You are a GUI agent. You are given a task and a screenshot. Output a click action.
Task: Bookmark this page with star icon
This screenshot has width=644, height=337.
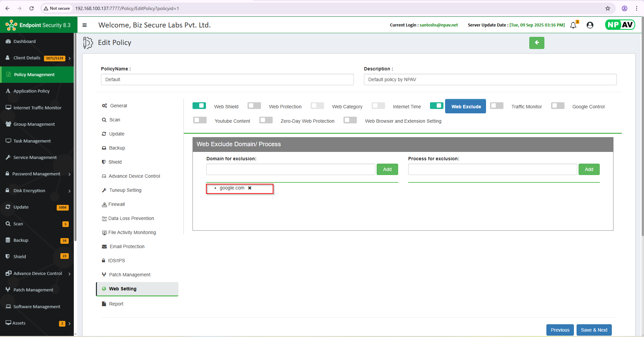[x=607, y=8]
